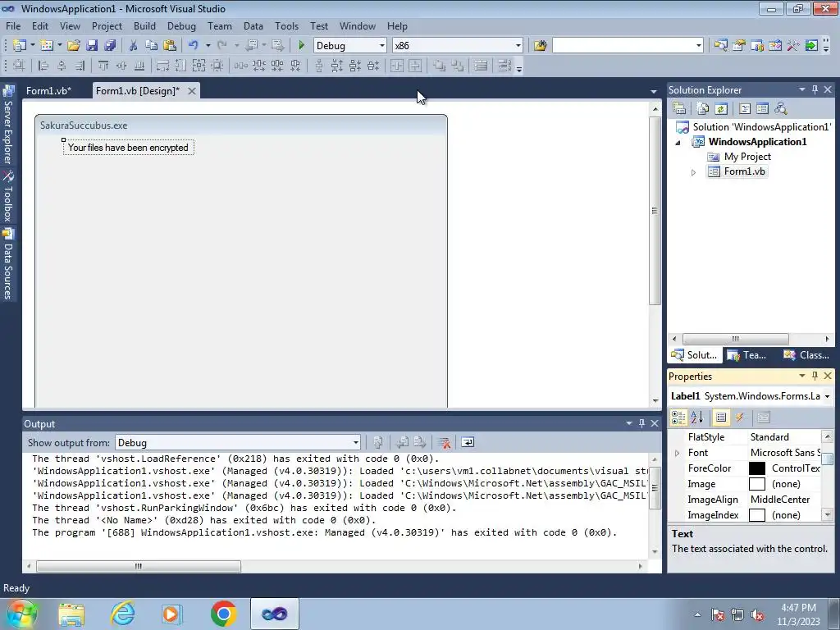
Task: Expand the Font property row
Action: pos(677,453)
